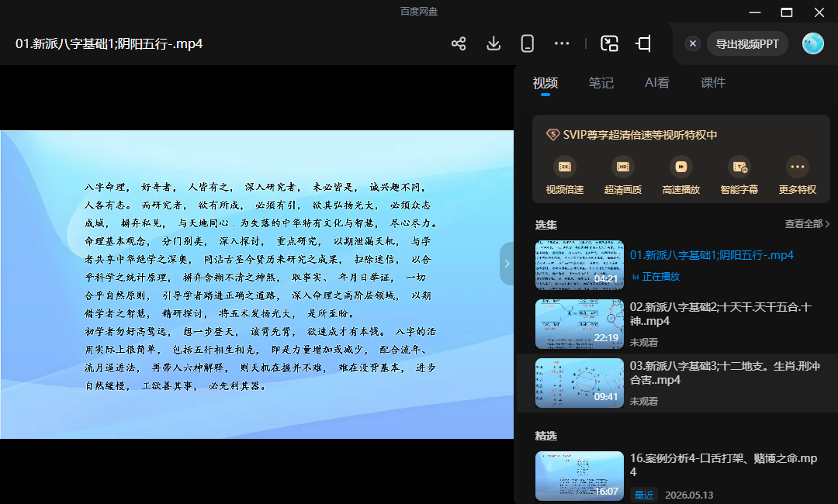Click the 更多特权 icon
The image size is (838, 504).
[798, 167]
